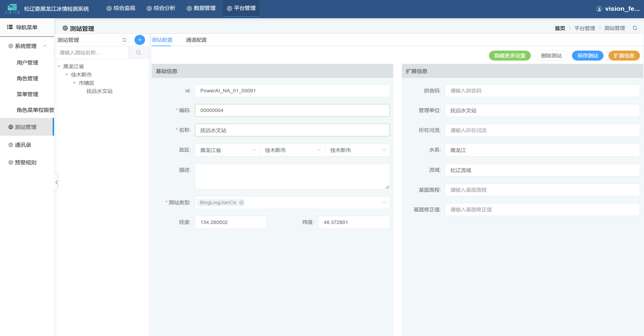Image resolution: width=644 pixels, height=336 pixels.
Task: Click the 隐藏更多设置 button
Action: [x=510, y=56]
